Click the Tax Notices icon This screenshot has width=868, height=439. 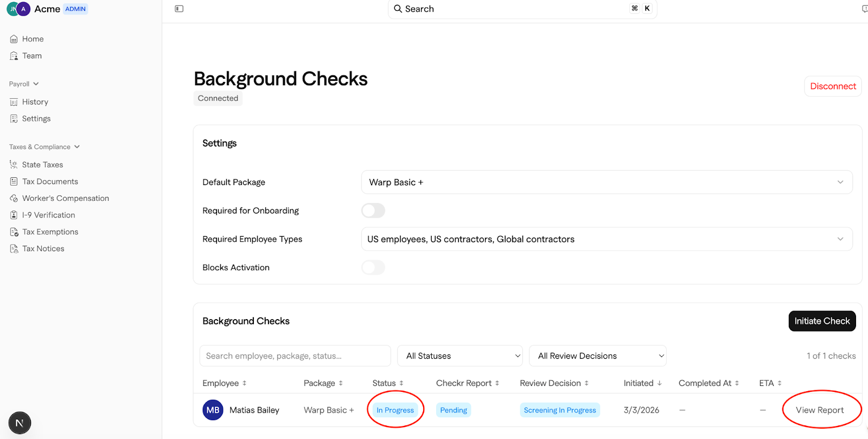[14, 249]
